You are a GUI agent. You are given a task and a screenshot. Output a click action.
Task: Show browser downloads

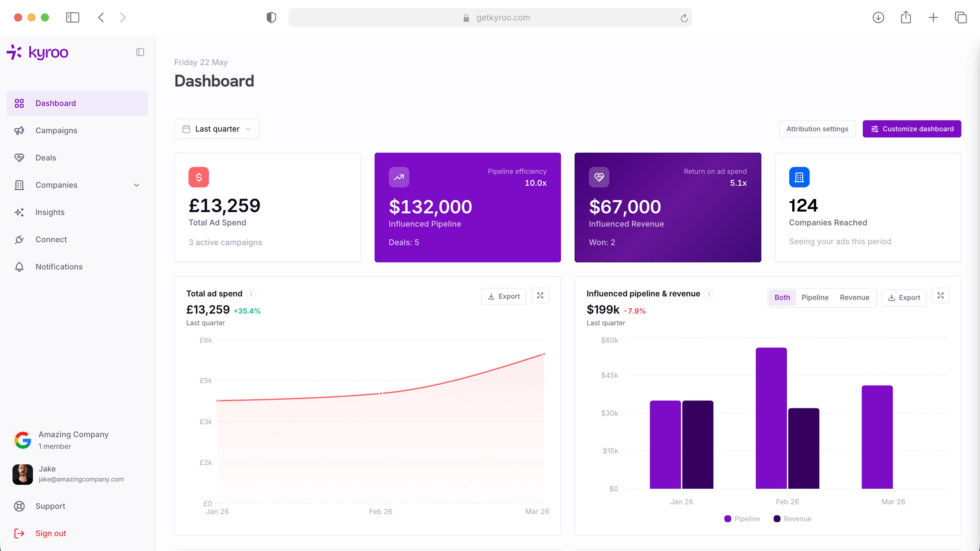pyautogui.click(x=879, y=18)
